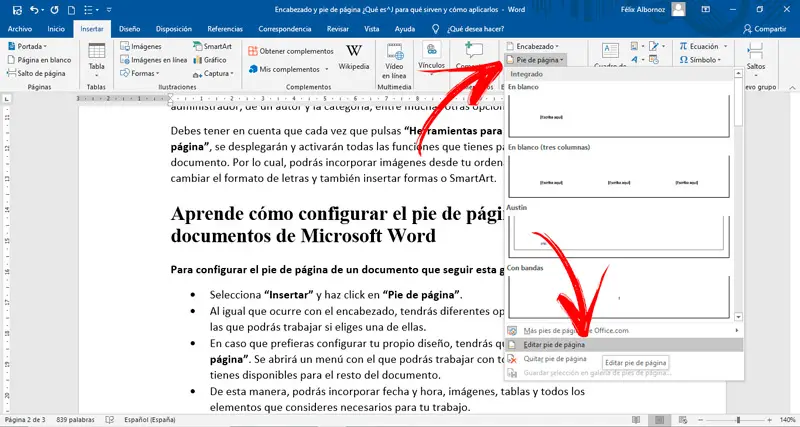Switch to the Vista tab
800x427 pixels.
point(371,29)
